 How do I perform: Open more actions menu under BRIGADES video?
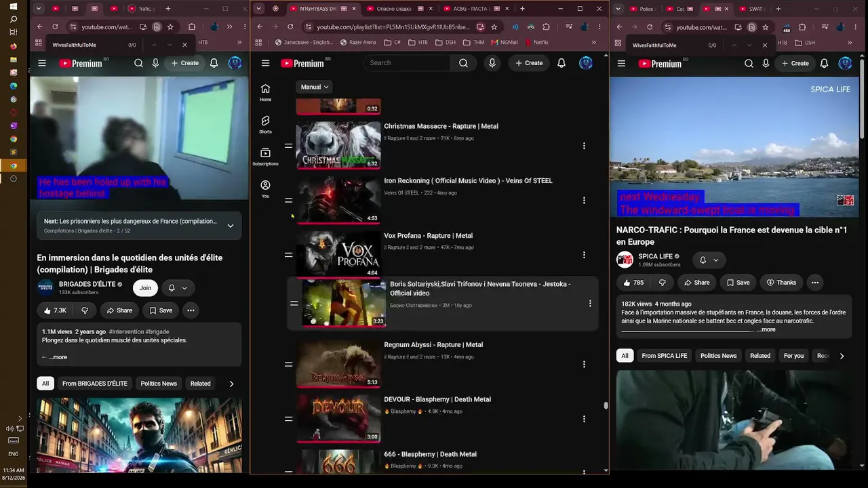[x=191, y=310]
